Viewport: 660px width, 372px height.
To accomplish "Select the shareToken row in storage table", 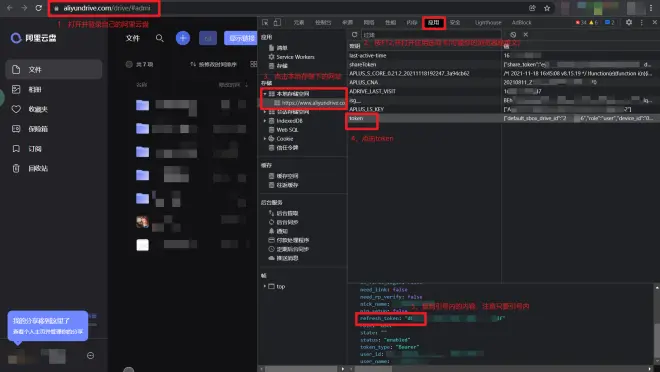I will point(503,64).
